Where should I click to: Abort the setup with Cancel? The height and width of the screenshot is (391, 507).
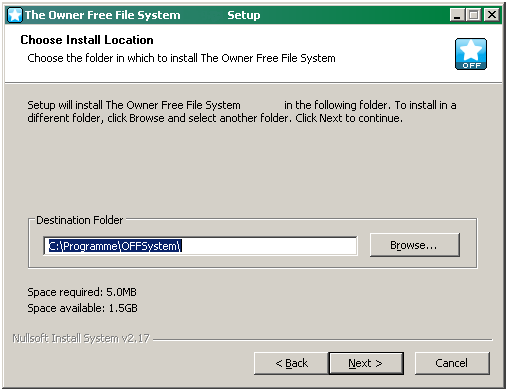tap(452, 363)
